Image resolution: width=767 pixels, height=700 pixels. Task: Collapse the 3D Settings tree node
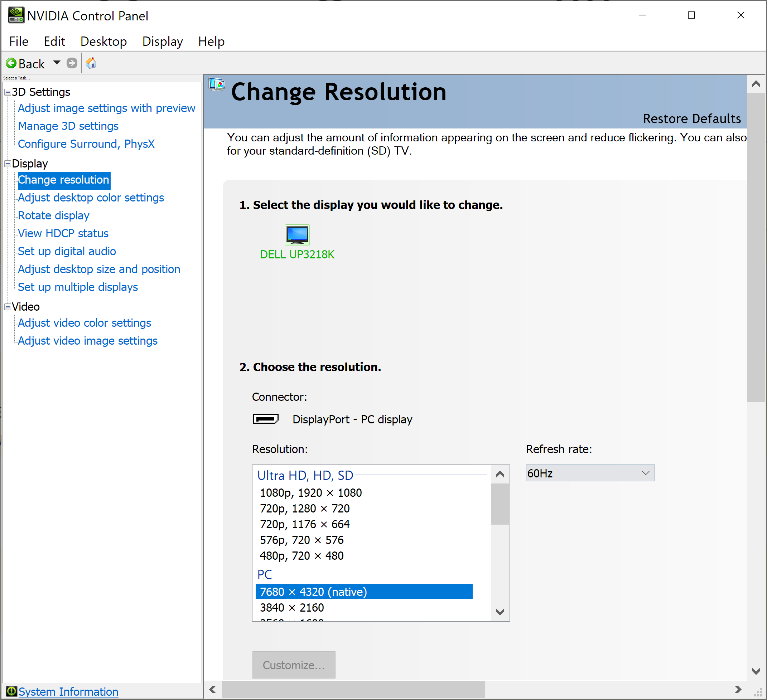(8, 92)
